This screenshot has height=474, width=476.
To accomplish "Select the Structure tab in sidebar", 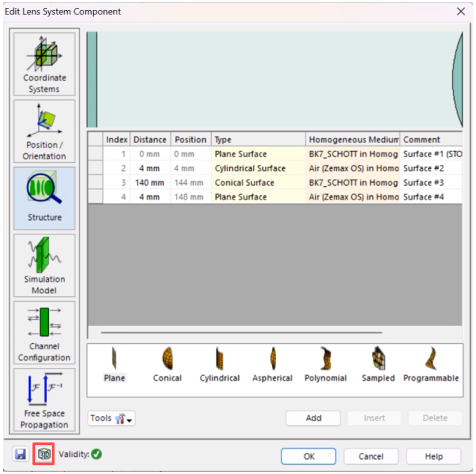I will point(44,198).
